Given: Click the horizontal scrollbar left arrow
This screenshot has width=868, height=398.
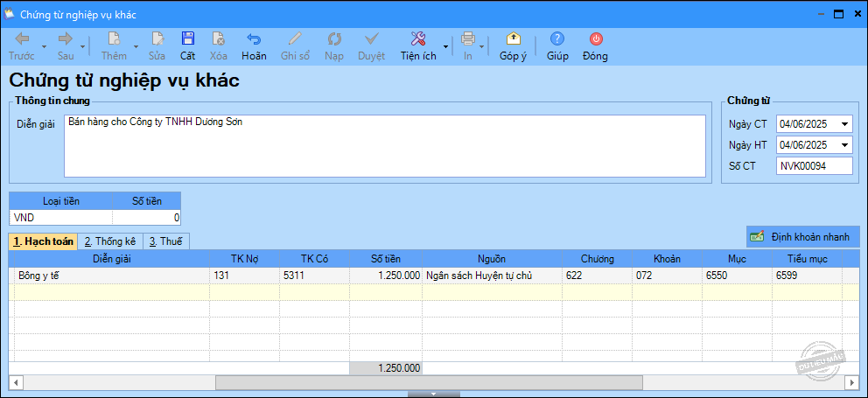Looking at the screenshot, I should point(16,382).
